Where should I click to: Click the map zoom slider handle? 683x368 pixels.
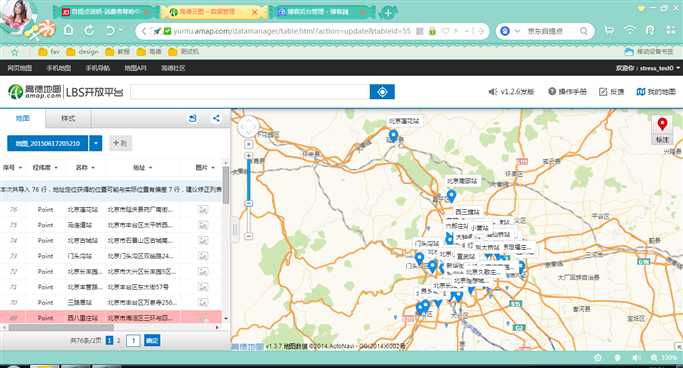pyautogui.click(x=249, y=203)
